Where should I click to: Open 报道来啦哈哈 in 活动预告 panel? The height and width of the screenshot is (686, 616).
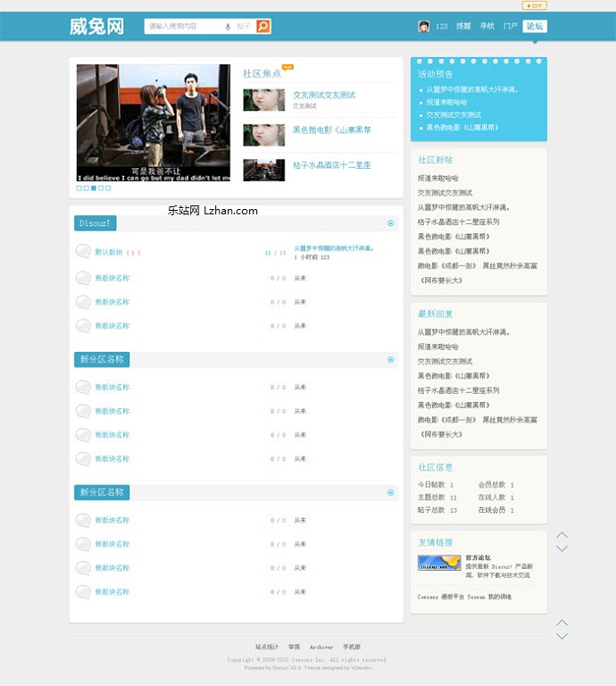pos(446,102)
